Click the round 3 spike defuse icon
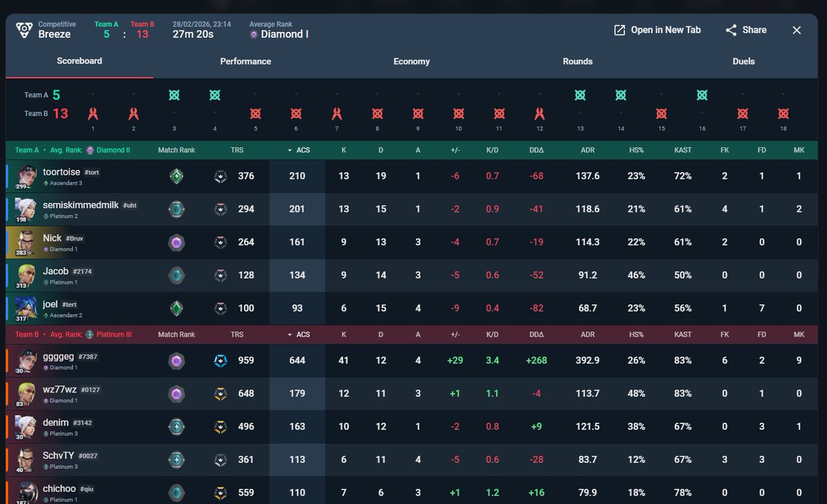Viewport: 827px width, 504px height. (174, 95)
